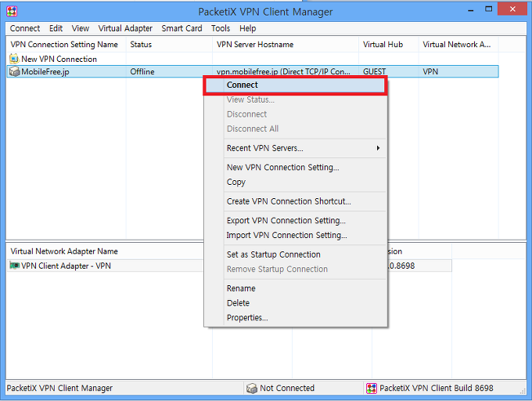This screenshot has width=532, height=401.
Task: Open the Edit menu
Action: point(56,28)
